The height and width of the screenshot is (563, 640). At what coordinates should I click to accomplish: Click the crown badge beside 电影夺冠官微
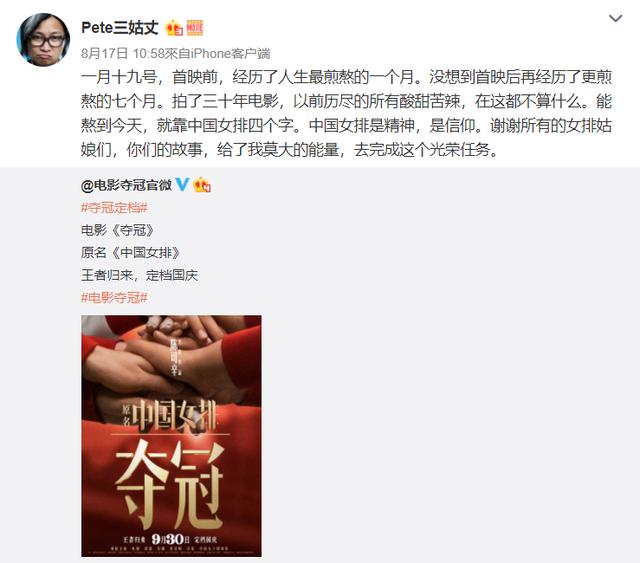(x=202, y=185)
